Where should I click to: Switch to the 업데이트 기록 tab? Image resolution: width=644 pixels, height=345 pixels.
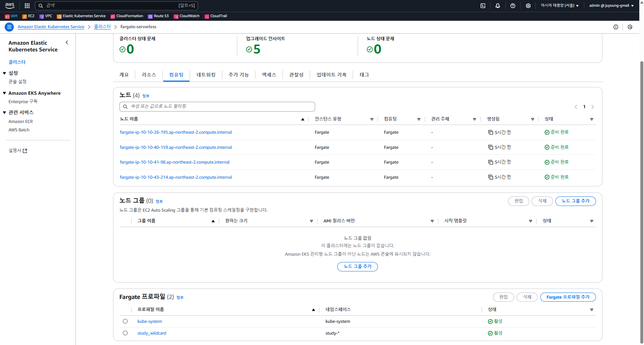(332, 75)
